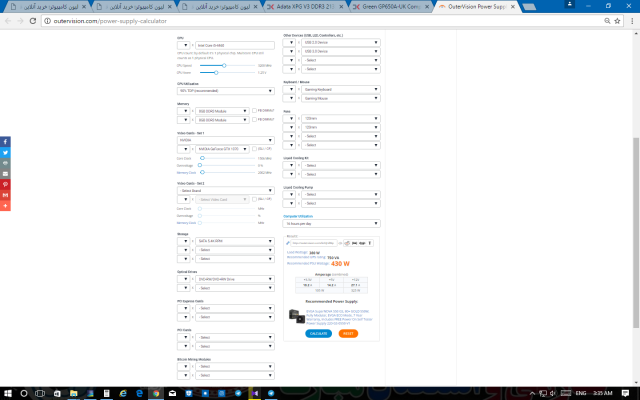Open the USB 3.0 Device dropdown

341,51
